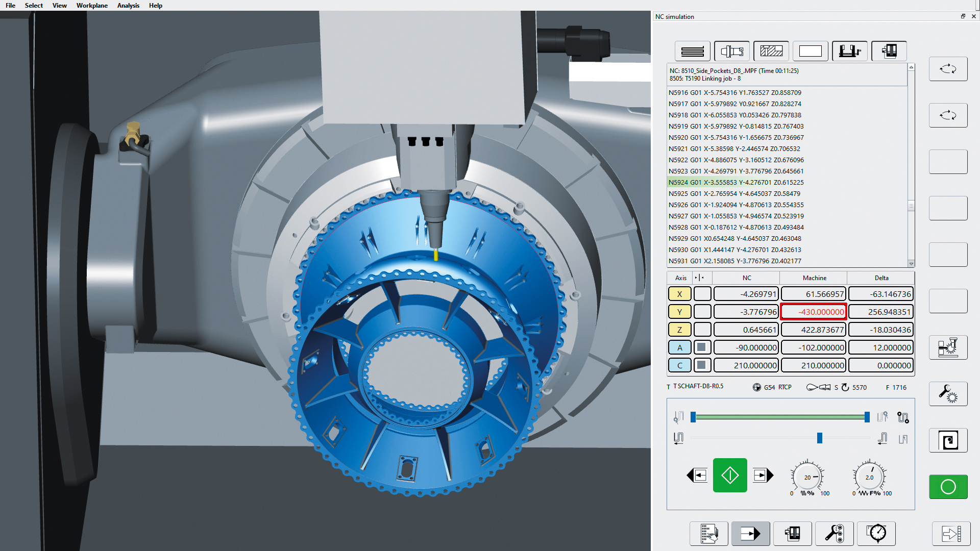The width and height of the screenshot is (980, 551).
Task: Click the single block forward step button
Action: (763, 475)
